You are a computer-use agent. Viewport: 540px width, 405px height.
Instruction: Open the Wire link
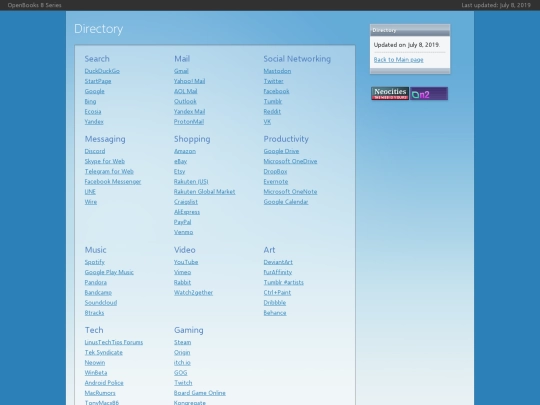coord(91,202)
